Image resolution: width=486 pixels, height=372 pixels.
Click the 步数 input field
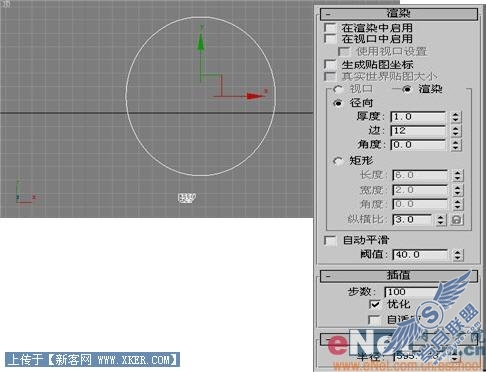pyautogui.click(x=411, y=292)
